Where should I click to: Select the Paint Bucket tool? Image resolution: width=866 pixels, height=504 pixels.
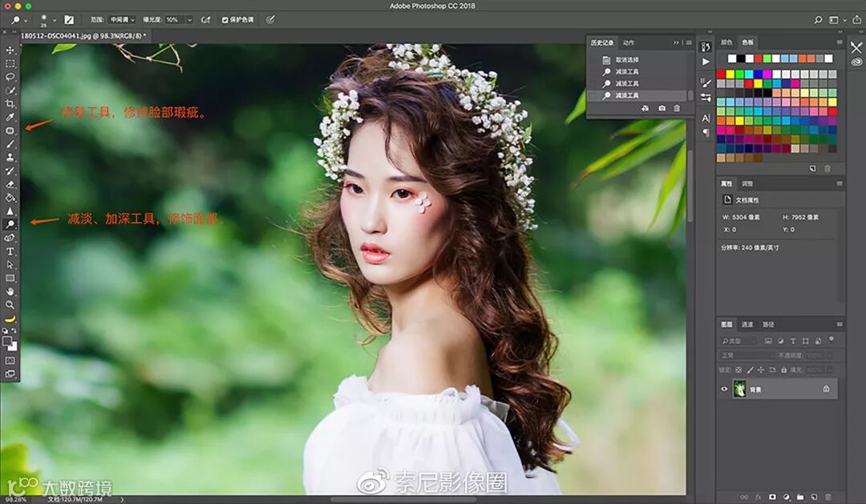[10, 198]
